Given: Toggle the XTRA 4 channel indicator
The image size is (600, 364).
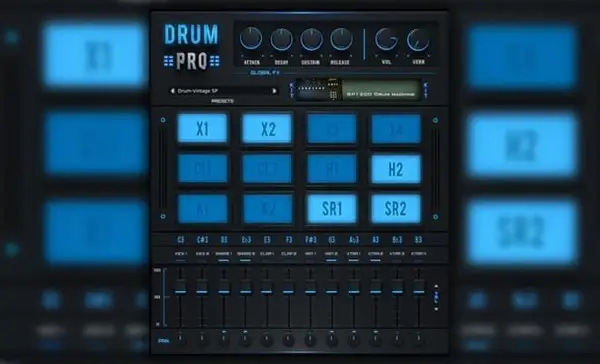Looking at the screenshot, I should pyautogui.click(x=419, y=260).
